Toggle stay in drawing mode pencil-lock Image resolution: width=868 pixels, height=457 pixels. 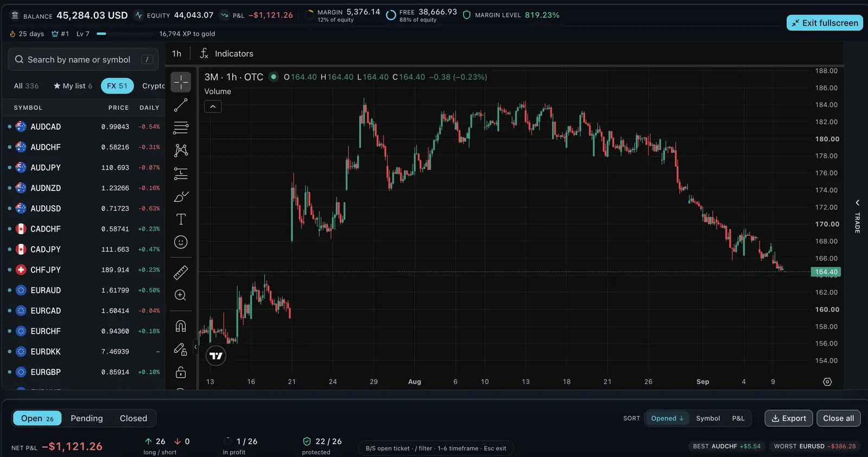point(181,349)
